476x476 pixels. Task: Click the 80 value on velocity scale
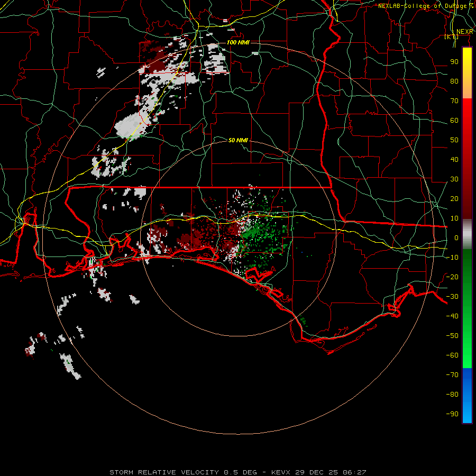coord(454,81)
